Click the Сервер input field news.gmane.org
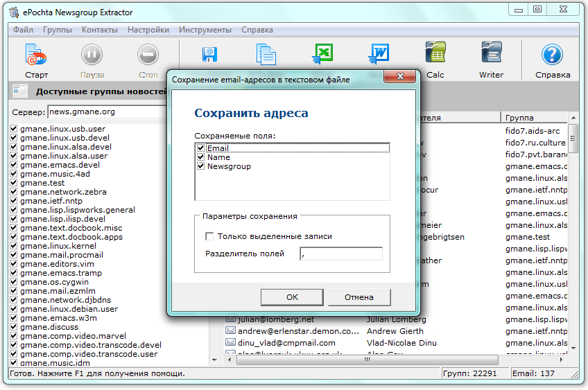Image resolution: width=588 pixels, height=390 pixels. point(107,112)
